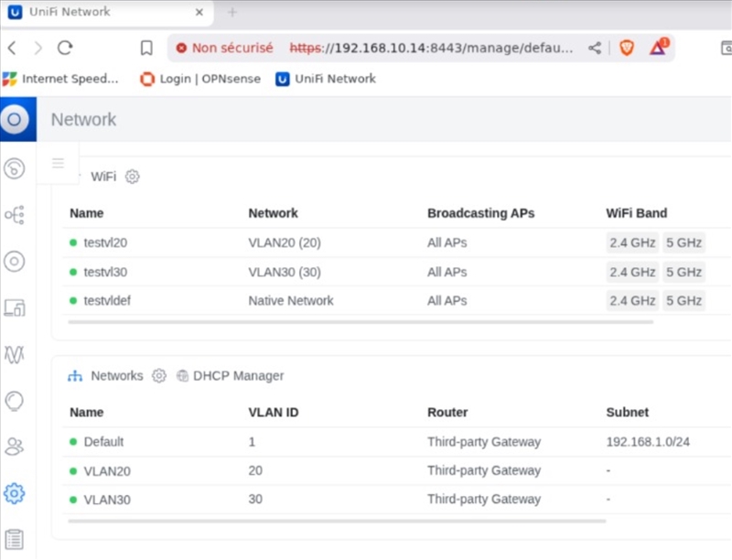Image resolution: width=732 pixels, height=560 pixels.
Task: Open the Dashboard icon in the sidebar
Action: 14,168
